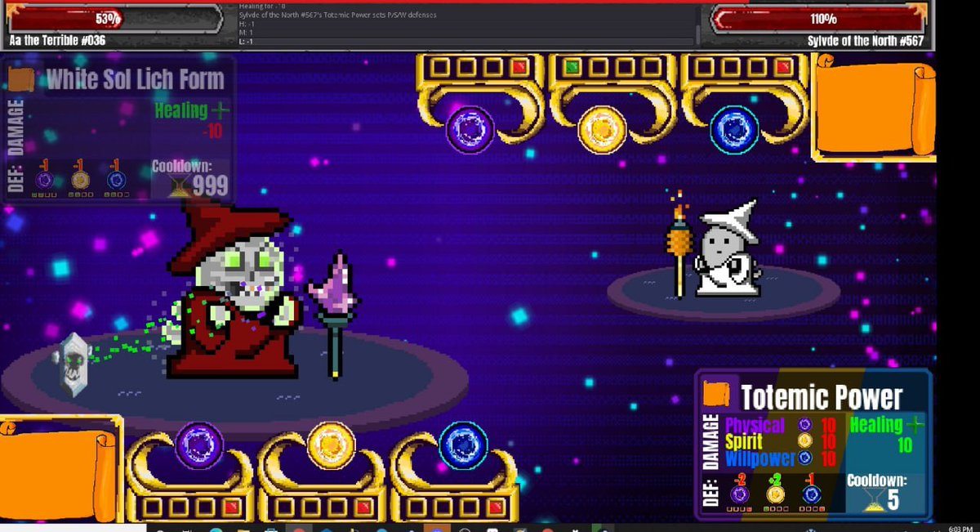The width and height of the screenshot is (980, 532).
Task: Select the opponent's blue Willpower orb
Action: point(734,130)
